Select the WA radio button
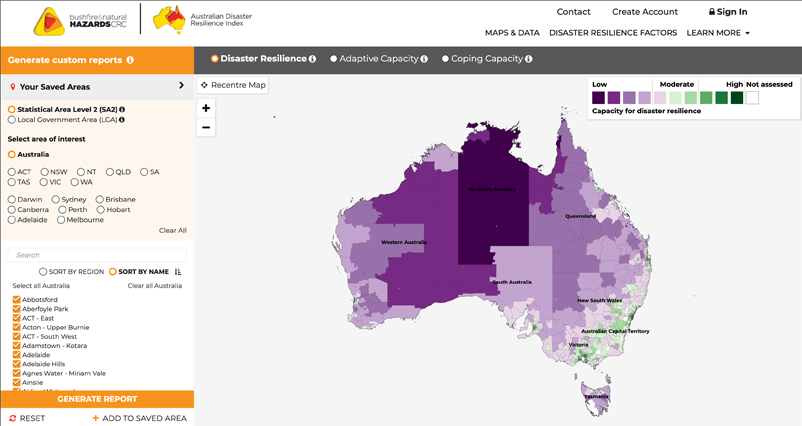 (x=75, y=182)
